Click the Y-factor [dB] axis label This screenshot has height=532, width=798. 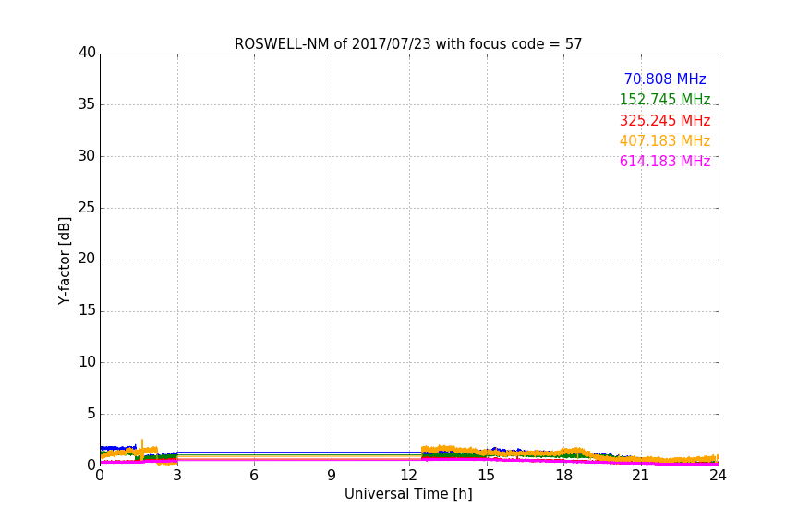(64, 260)
